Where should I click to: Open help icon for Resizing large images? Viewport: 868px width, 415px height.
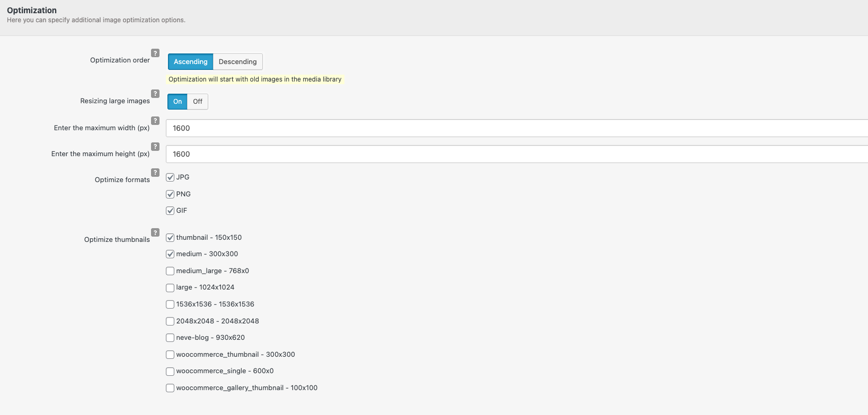(155, 94)
